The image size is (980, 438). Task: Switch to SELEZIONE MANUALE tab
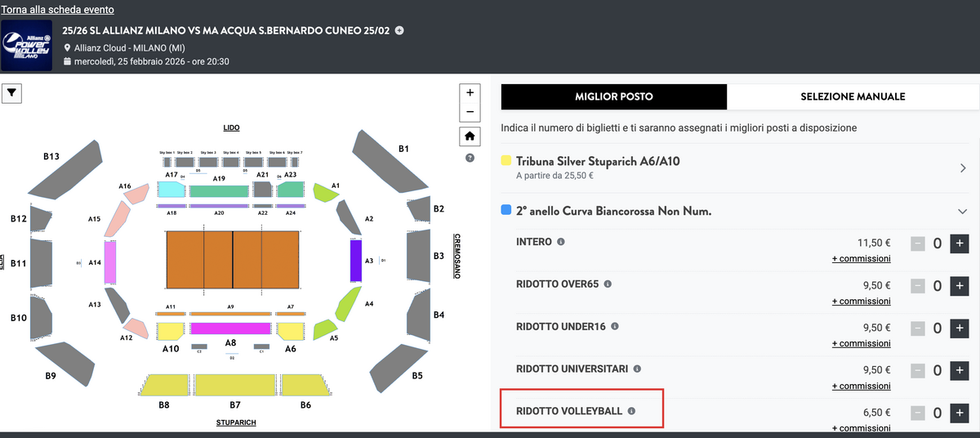(853, 96)
